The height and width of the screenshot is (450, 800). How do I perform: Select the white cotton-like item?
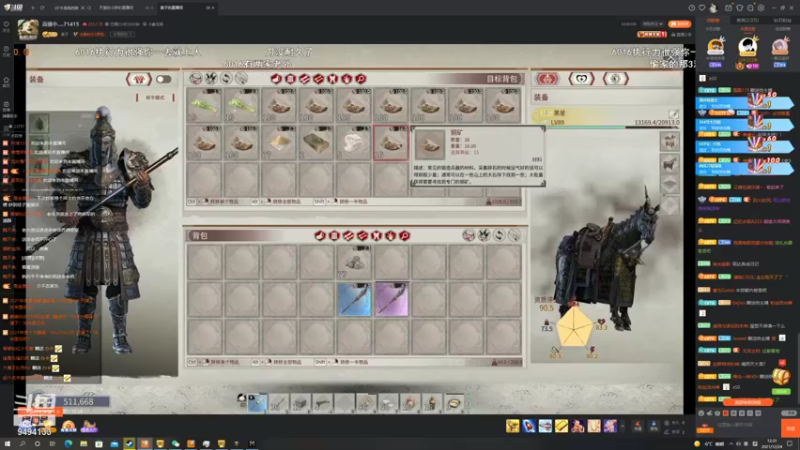click(x=354, y=142)
